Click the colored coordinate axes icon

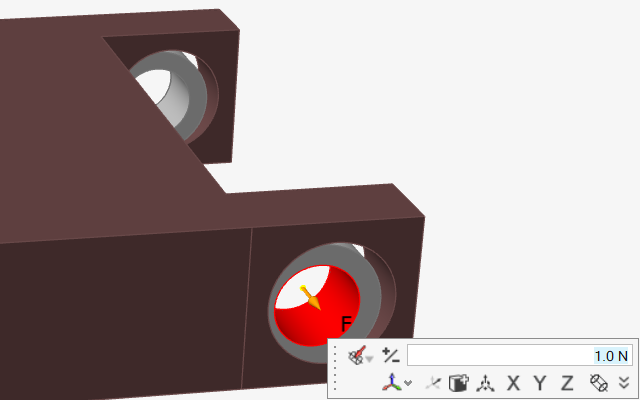click(394, 382)
